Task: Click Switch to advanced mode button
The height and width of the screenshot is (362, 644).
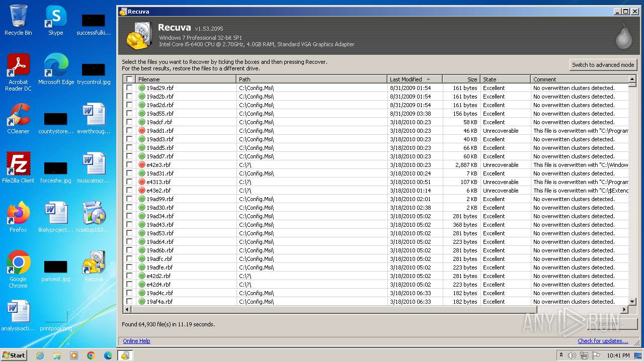Action: (x=603, y=65)
